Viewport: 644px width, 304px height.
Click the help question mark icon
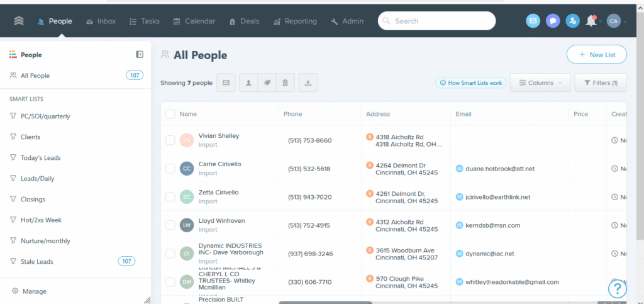click(x=618, y=288)
